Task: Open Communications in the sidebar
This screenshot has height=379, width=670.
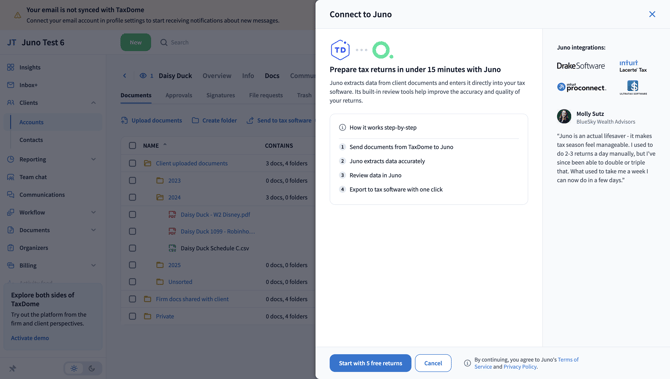Action: click(x=42, y=194)
